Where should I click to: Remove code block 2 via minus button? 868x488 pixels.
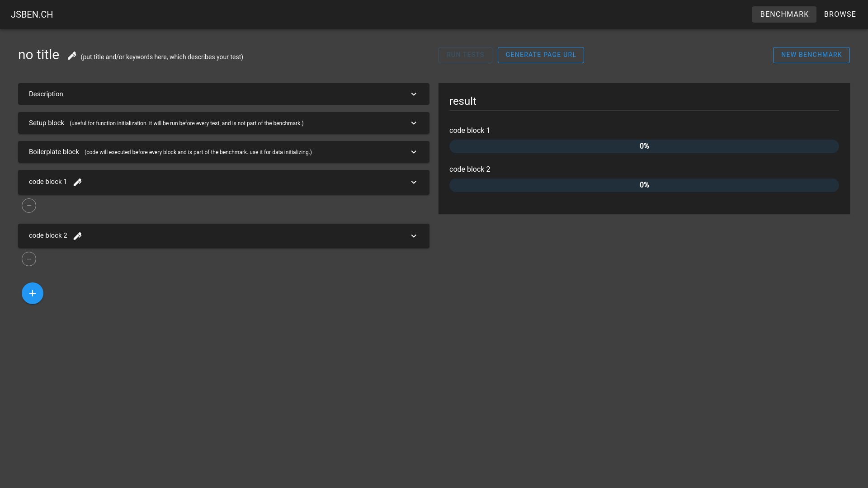point(29,259)
